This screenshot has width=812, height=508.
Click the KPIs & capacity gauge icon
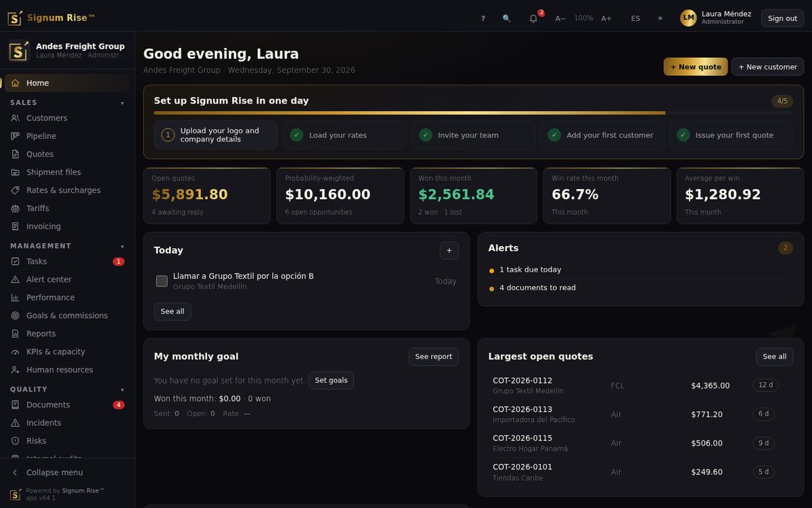click(x=15, y=352)
